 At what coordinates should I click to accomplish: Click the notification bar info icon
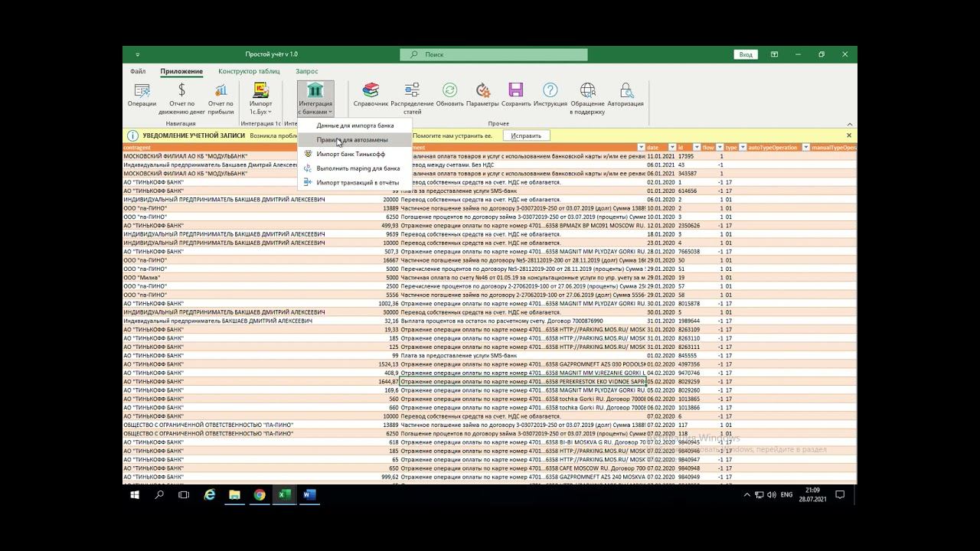(x=132, y=135)
